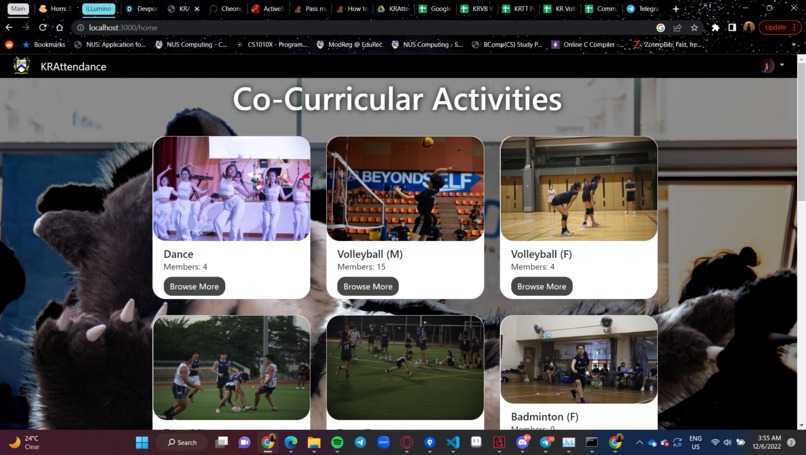Open Windows Start menu
This screenshot has width=806, height=455.
(142, 442)
